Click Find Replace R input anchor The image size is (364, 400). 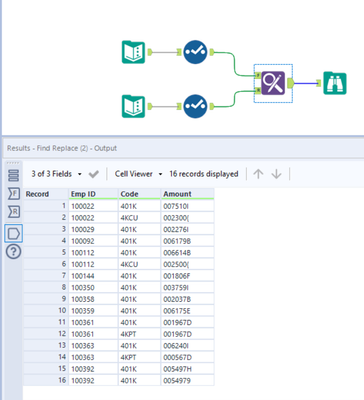tap(258, 90)
